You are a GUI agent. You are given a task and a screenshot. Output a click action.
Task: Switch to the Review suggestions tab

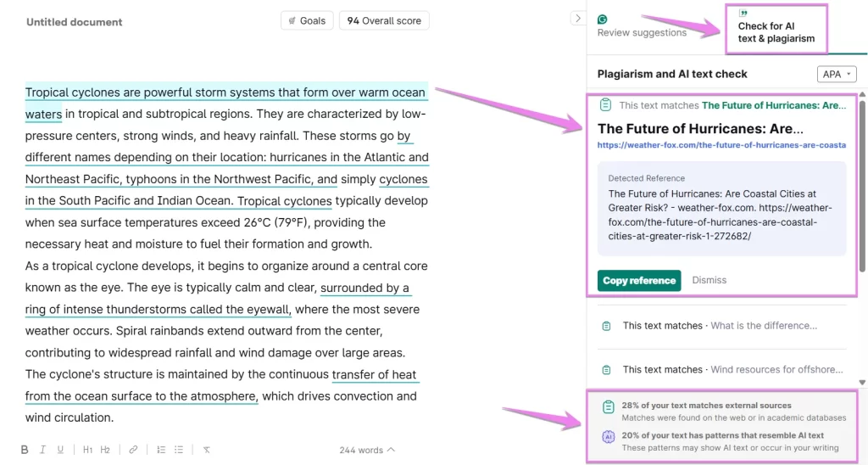coord(642,26)
